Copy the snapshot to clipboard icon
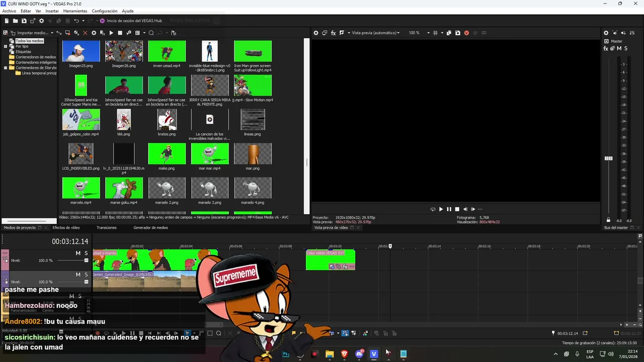 coord(449,33)
